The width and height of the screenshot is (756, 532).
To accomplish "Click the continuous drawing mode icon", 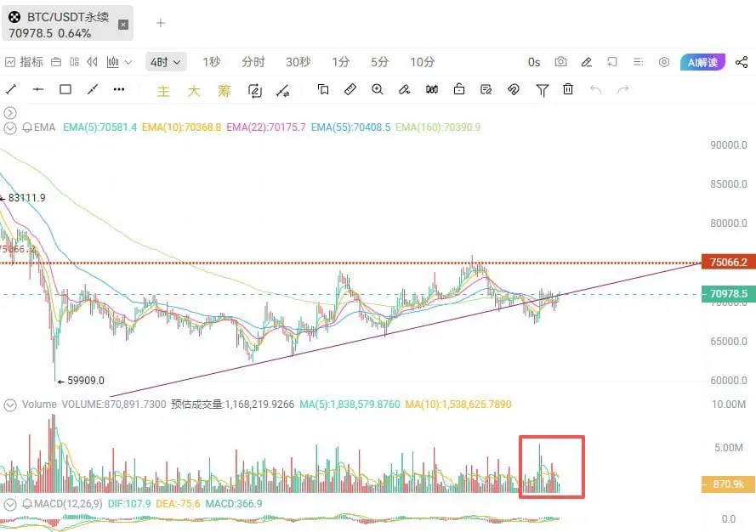I will (x=254, y=91).
